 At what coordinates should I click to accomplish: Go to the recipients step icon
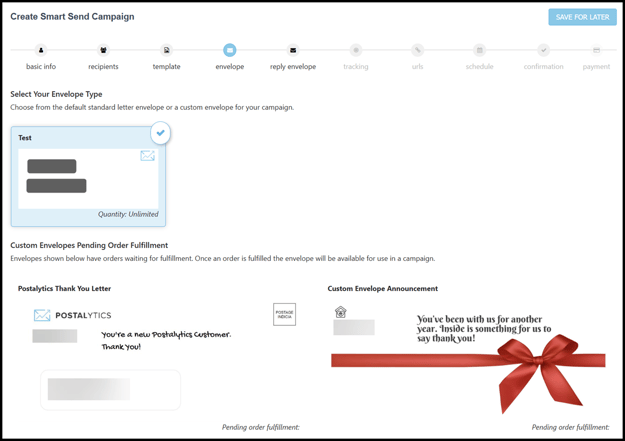tap(103, 50)
